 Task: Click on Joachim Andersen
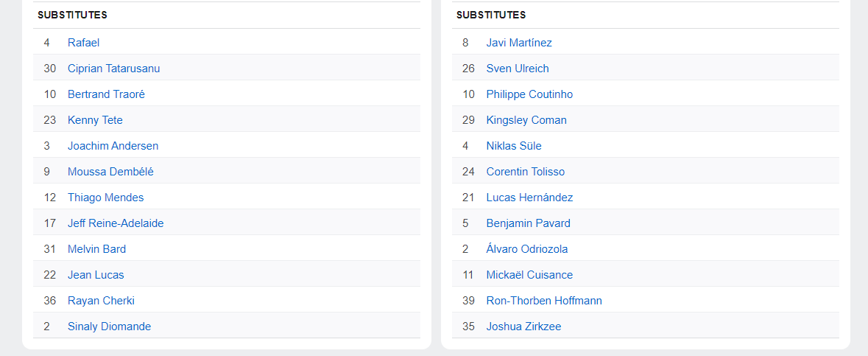[x=113, y=146]
